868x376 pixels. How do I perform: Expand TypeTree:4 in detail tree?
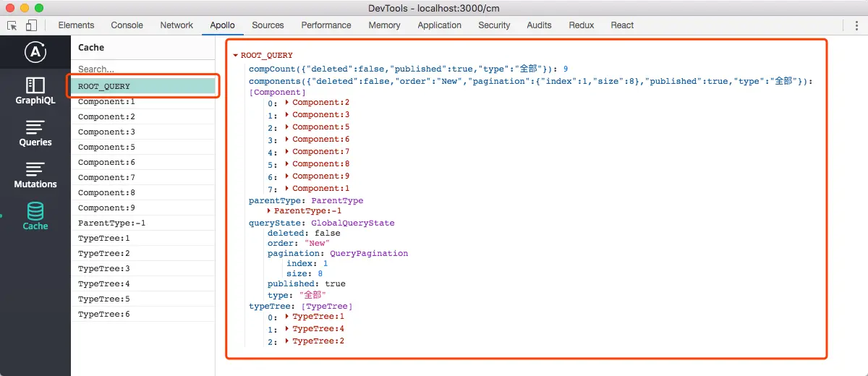[x=288, y=329]
